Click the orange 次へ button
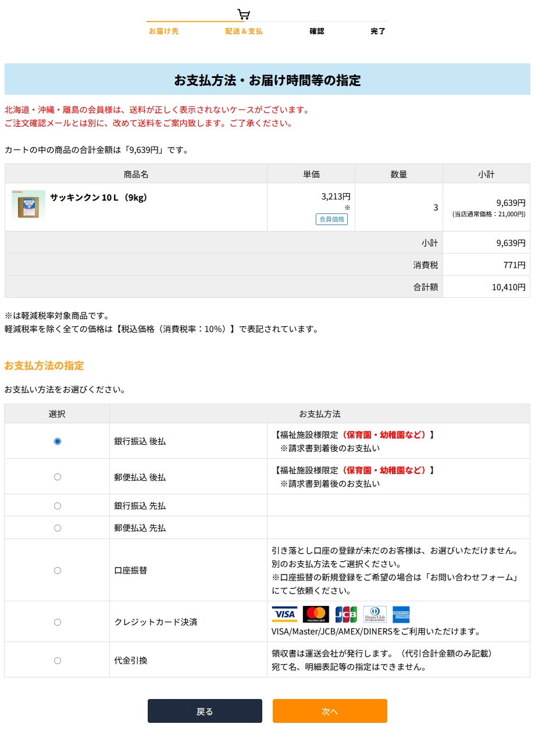The width and height of the screenshot is (535, 756). [330, 711]
